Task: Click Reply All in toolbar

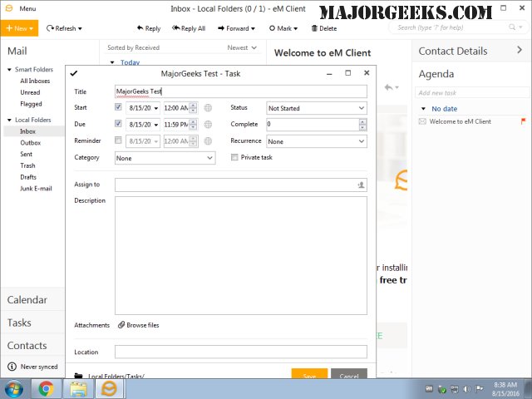Action: point(189,28)
